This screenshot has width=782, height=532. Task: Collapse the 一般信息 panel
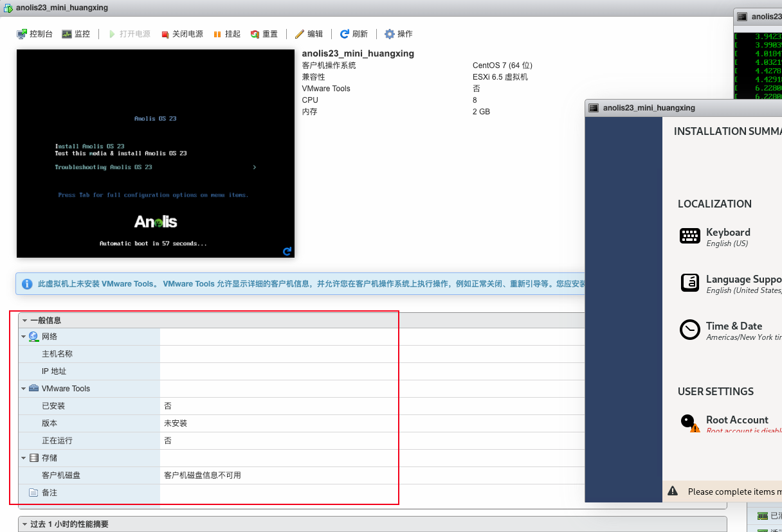click(x=24, y=320)
